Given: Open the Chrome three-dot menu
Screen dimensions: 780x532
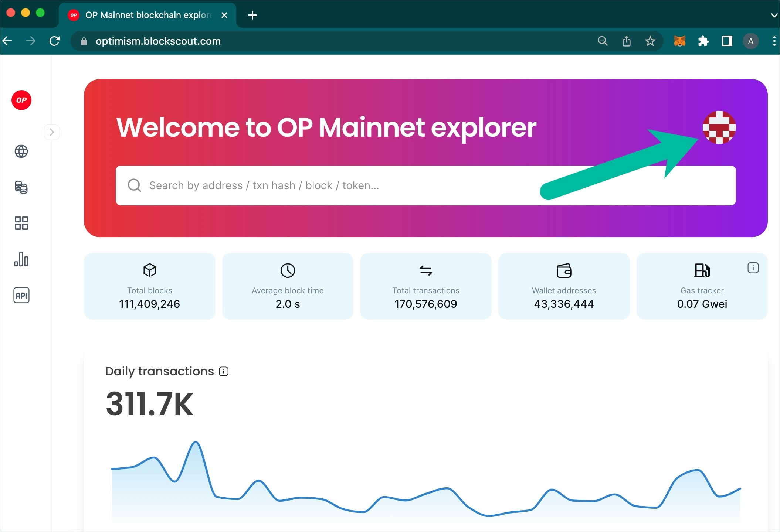Looking at the screenshot, I should click(x=774, y=41).
